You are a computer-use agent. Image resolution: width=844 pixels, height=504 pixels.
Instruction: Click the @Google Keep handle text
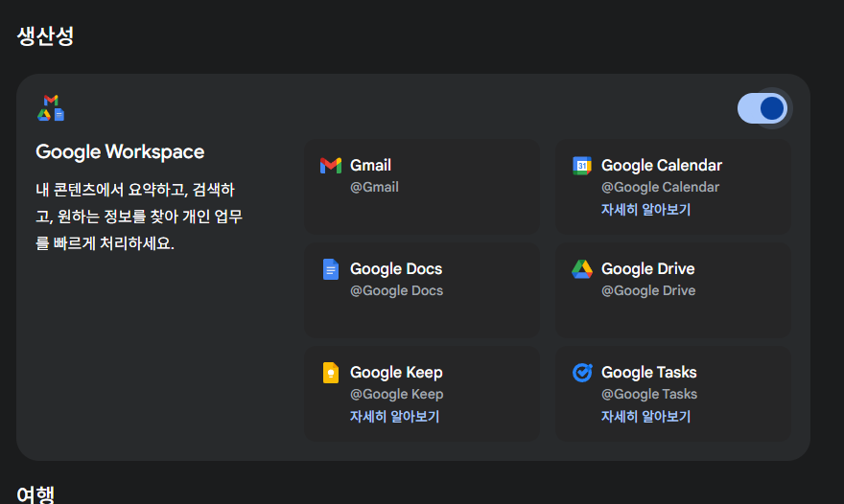pyautogui.click(x=397, y=394)
